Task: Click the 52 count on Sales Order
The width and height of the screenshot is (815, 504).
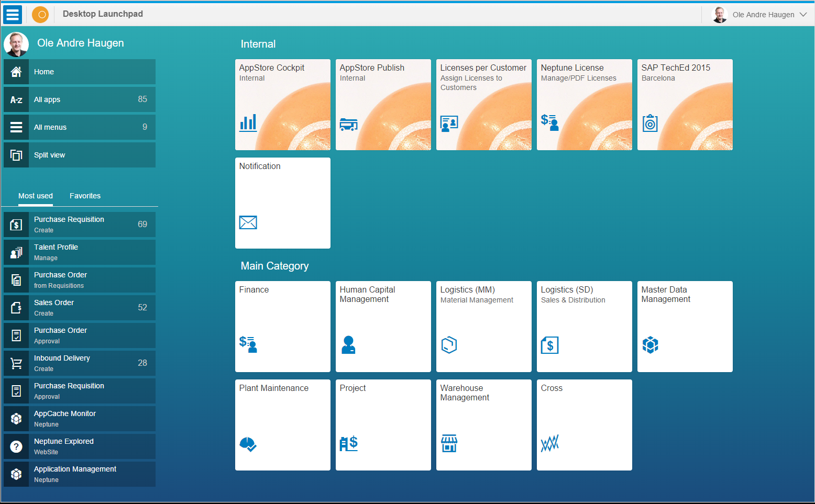Action: click(x=142, y=307)
